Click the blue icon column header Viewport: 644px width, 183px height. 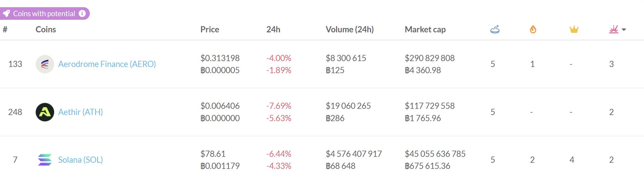click(495, 30)
